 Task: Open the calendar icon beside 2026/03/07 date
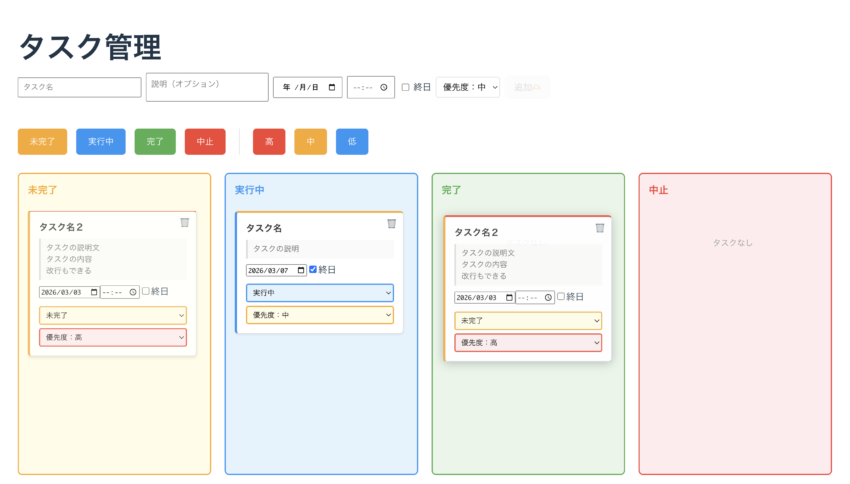click(300, 270)
